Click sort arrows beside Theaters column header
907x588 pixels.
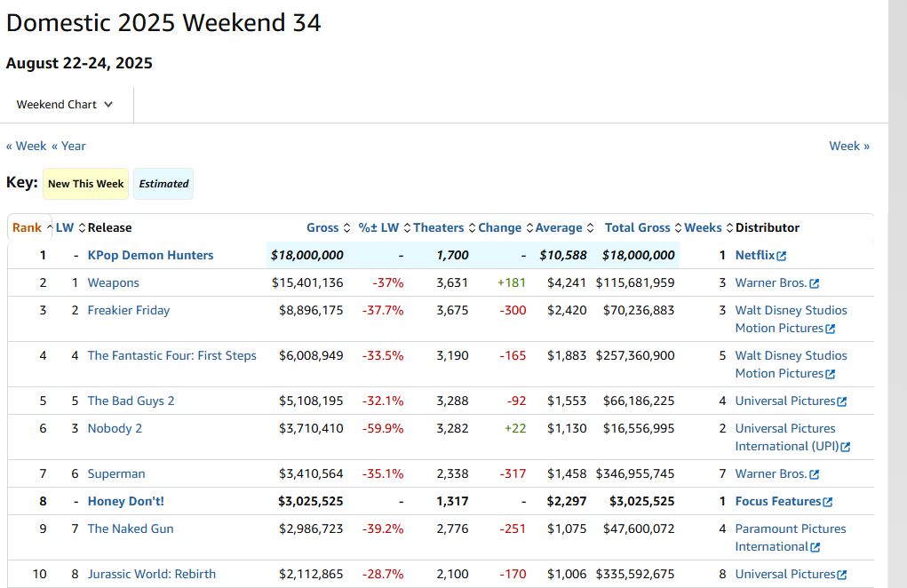[x=473, y=228]
